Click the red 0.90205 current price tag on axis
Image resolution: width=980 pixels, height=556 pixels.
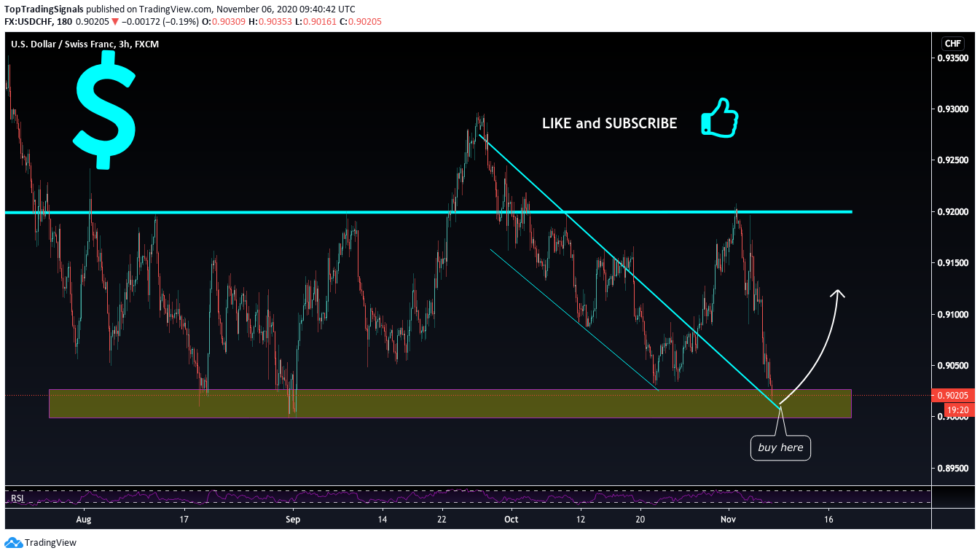pyautogui.click(x=953, y=396)
